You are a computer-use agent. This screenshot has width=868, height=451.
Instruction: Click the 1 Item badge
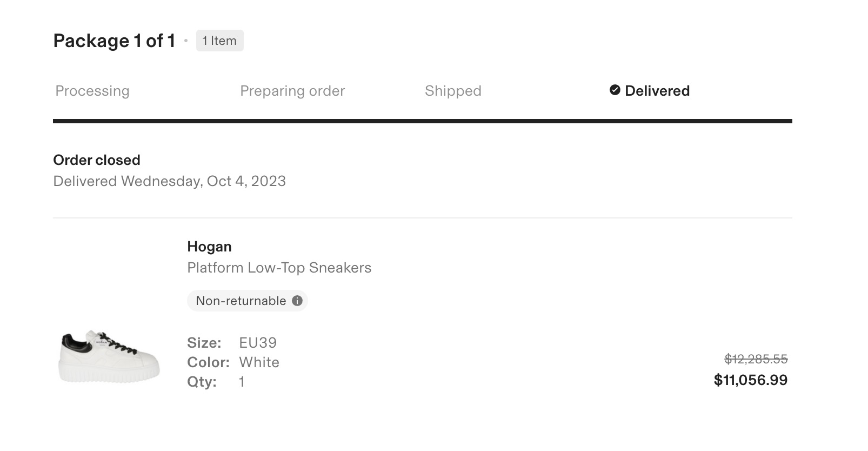pyautogui.click(x=219, y=41)
